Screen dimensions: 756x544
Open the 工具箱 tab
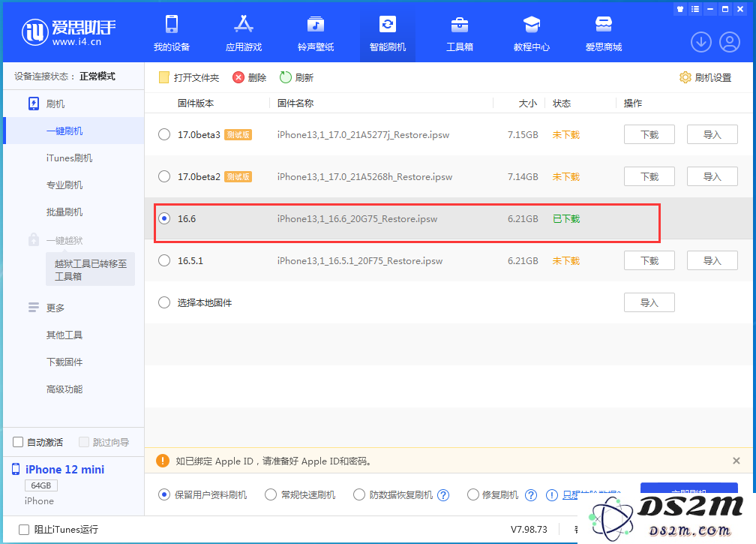[x=460, y=33]
